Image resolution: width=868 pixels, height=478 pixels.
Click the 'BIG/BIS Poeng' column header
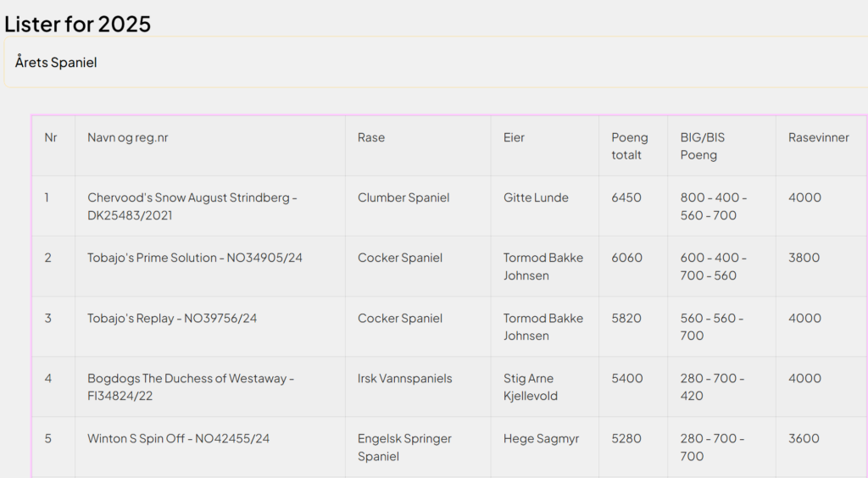pyautogui.click(x=703, y=146)
